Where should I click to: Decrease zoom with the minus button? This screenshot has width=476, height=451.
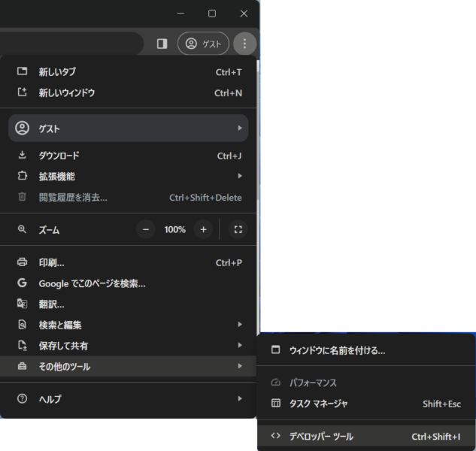click(x=146, y=229)
